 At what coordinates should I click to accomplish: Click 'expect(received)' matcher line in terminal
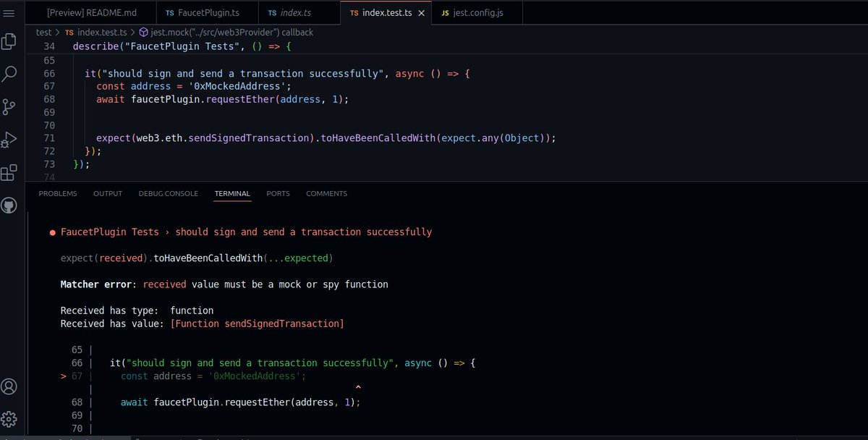pyautogui.click(x=197, y=258)
